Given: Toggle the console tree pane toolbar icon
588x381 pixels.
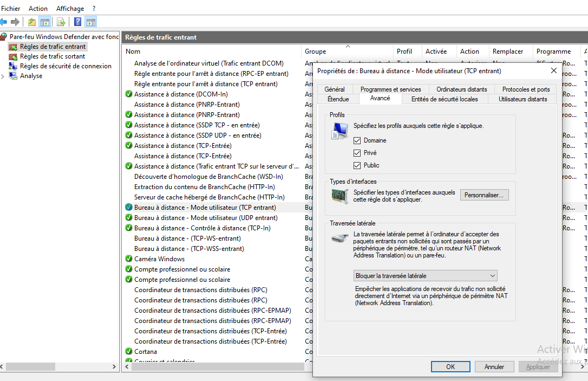Looking at the screenshot, I should click(45, 22).
